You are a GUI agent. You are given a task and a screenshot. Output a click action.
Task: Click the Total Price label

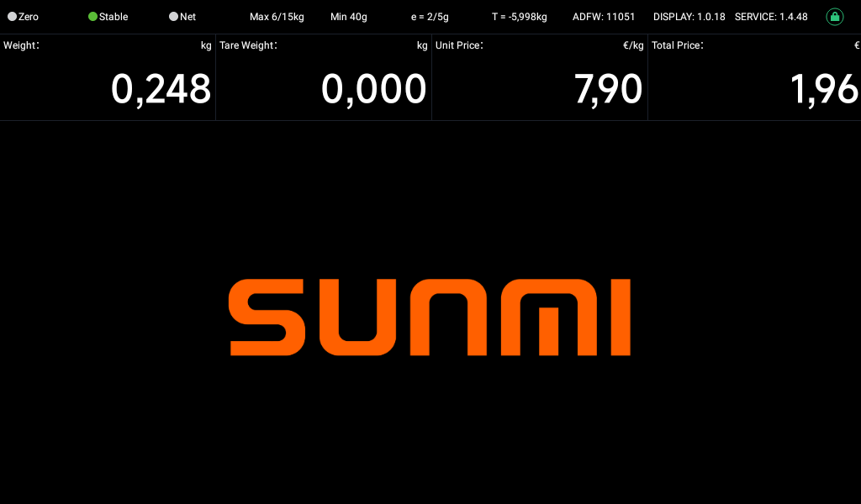[x=677, y=45]
